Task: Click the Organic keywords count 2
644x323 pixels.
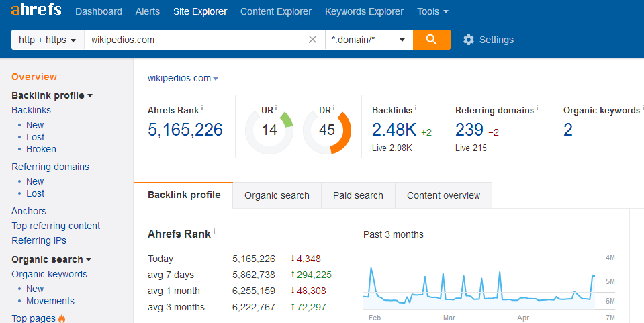Action: click(568, 130)
